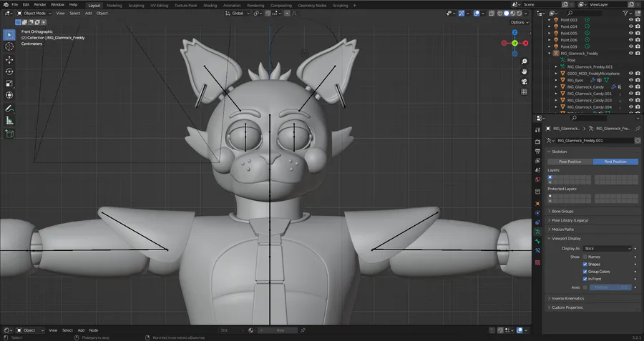This screenshot has width=644, height=341.
Task: Click the Blender logo icon
Action: (6, 4)
